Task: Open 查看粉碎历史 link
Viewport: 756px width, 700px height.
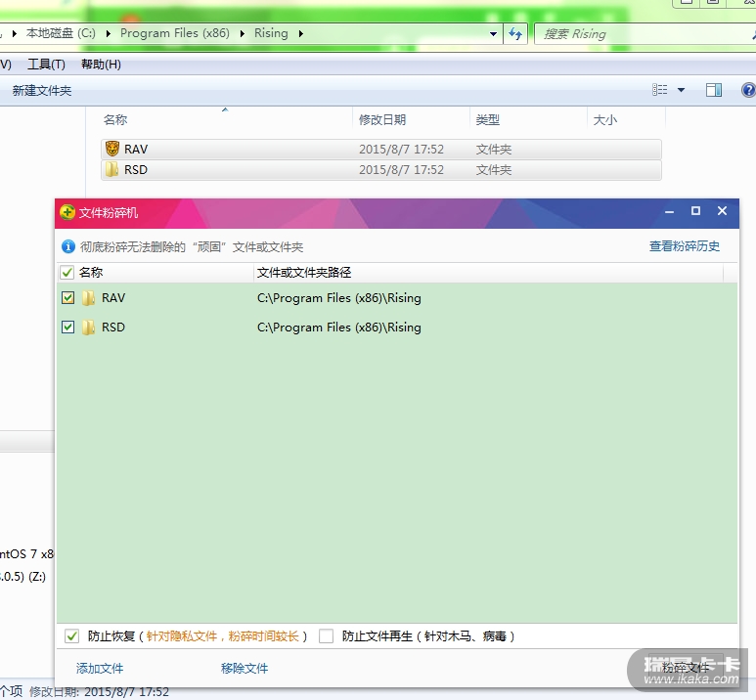Action: 685,246
